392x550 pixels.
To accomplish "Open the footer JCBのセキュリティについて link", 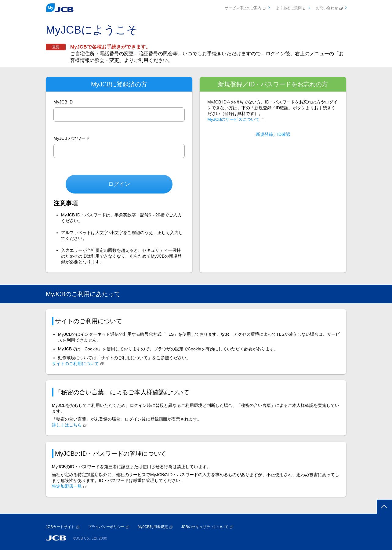I will click(x=205, y=527).
